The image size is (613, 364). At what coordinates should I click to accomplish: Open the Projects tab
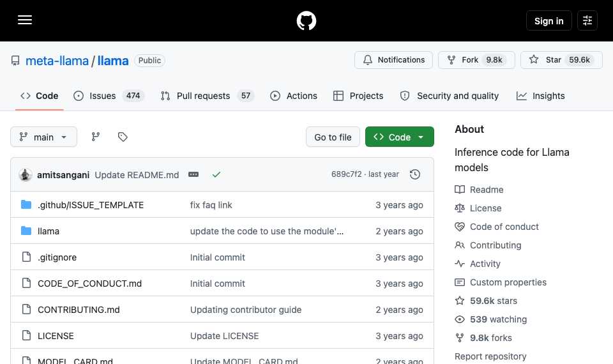(358, 96)
